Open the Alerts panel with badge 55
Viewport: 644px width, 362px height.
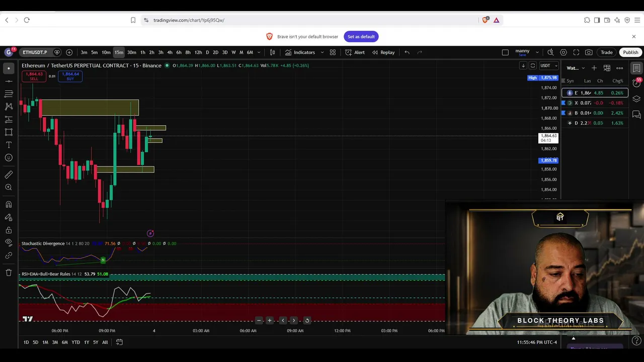636,83
